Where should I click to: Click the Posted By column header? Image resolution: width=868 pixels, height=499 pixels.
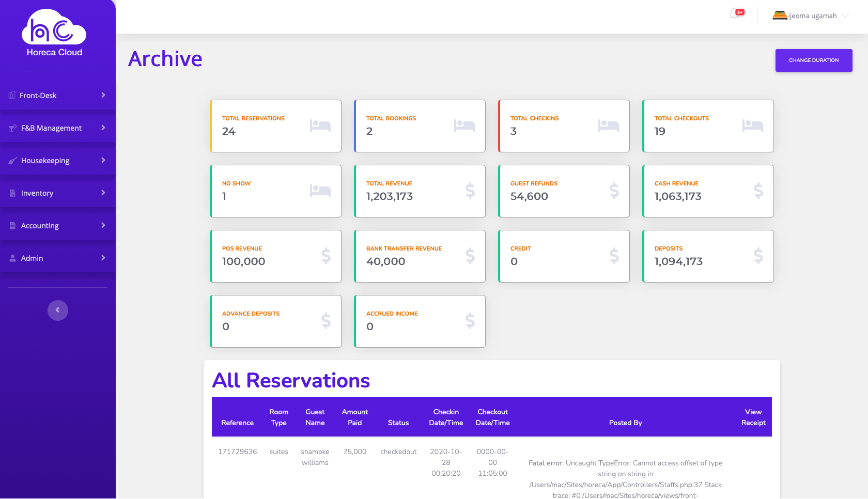tap(625, 423)
